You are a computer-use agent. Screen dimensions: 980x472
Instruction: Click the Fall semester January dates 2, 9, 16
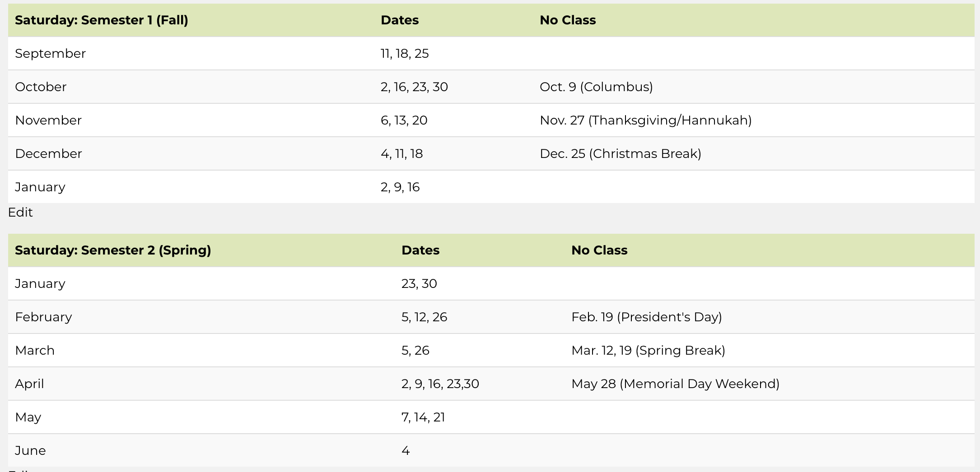click(x=400, y=187)
